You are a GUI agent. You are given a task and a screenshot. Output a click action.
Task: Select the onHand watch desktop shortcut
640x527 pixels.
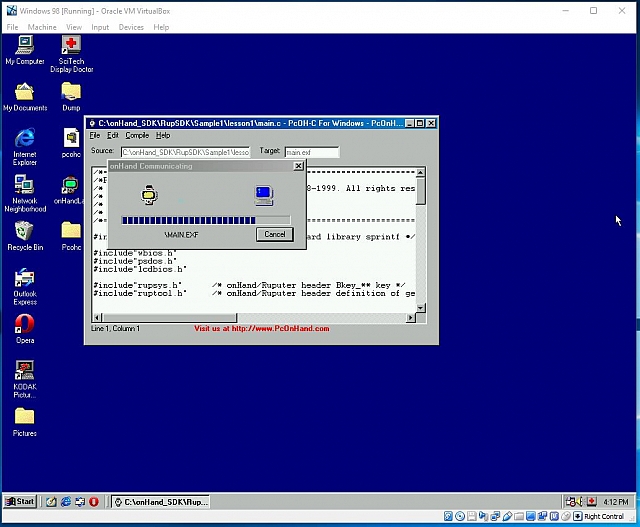pos(69,190)
